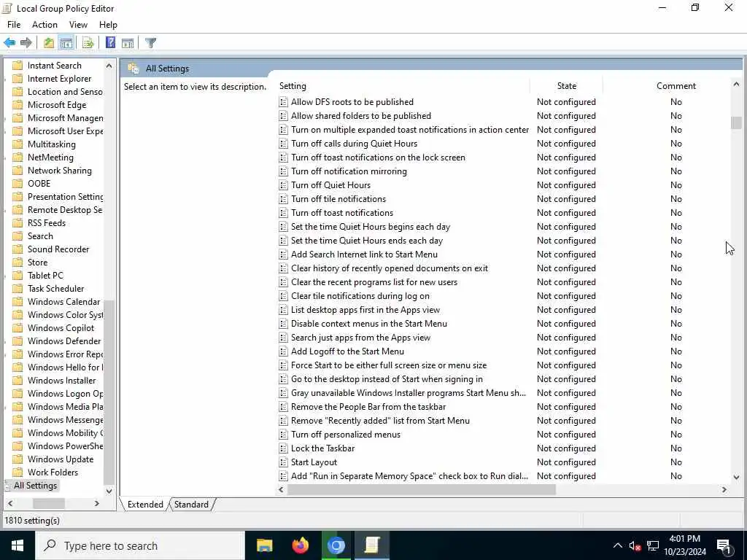
Task: Click policy icon beside Lock the Taskbar
Action: point(283,448)
